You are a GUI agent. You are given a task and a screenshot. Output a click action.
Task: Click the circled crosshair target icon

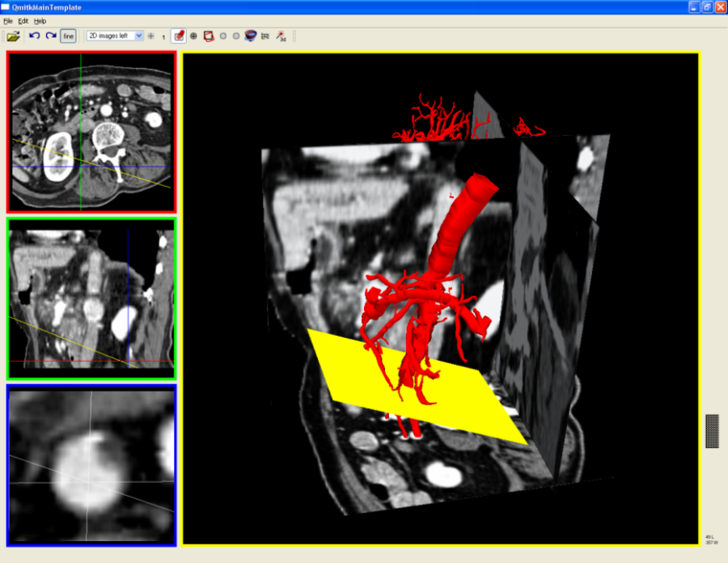pos(194,36)
